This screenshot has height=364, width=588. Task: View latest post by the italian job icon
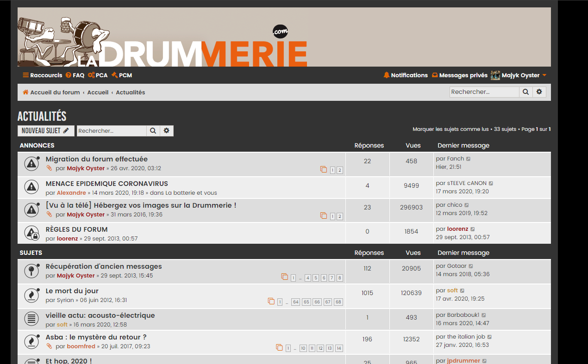489,337
